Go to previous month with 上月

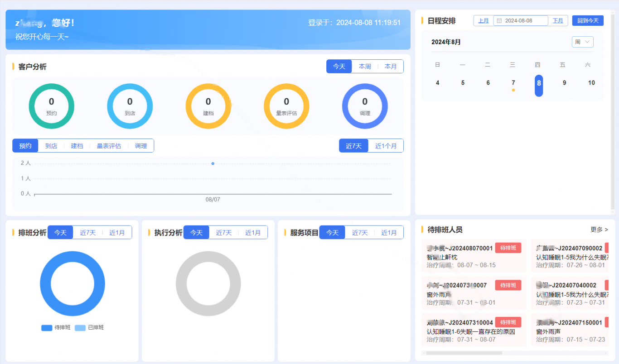coord(484,21)
